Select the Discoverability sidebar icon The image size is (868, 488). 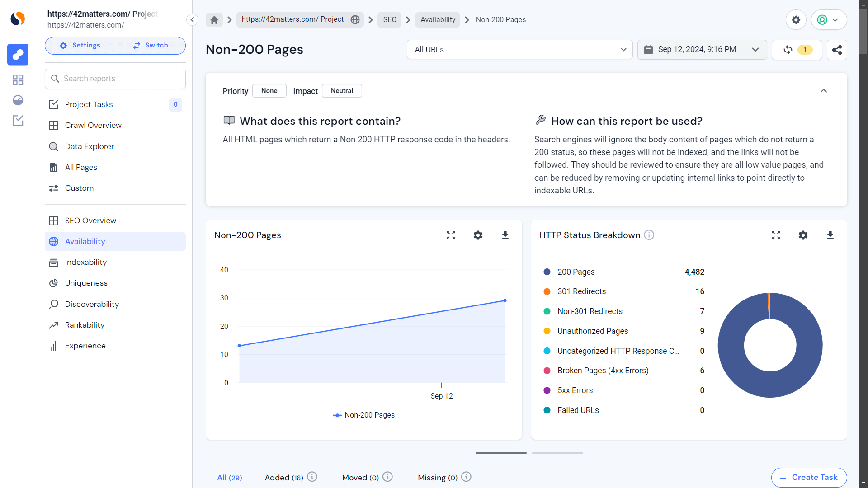coord(54,304)
